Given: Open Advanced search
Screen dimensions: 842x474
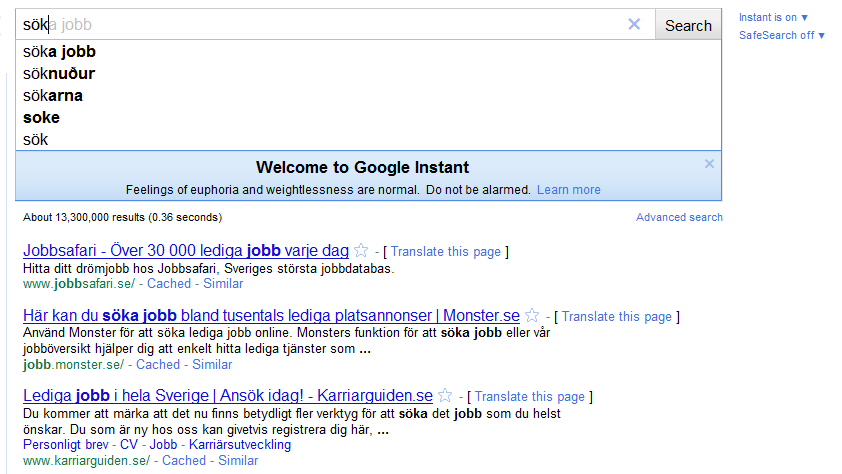Looking at the screenshot, I should click(x=679, y=217).
